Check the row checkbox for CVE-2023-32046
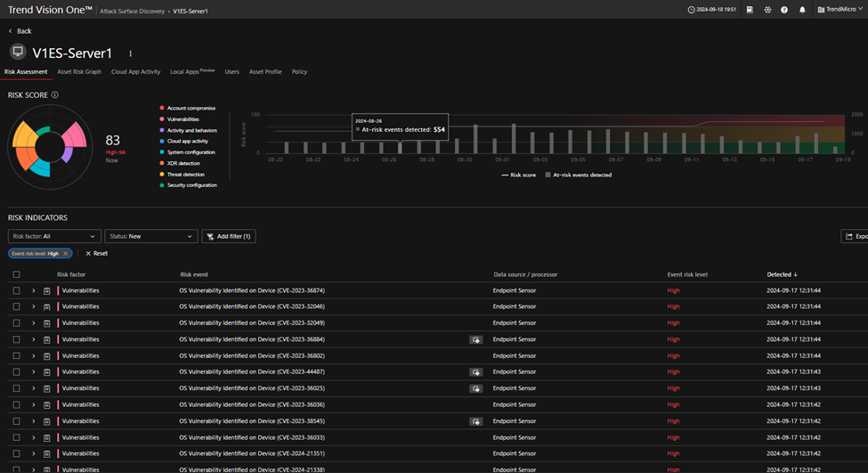Image resolution: width=868 pixels, height=473 pixels. [x=17, y=306]
